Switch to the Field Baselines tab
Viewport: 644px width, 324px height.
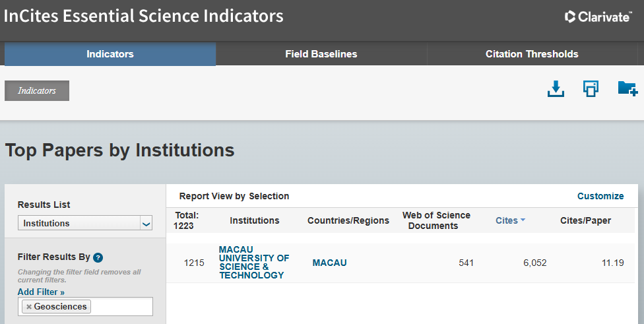coord(321,54)
